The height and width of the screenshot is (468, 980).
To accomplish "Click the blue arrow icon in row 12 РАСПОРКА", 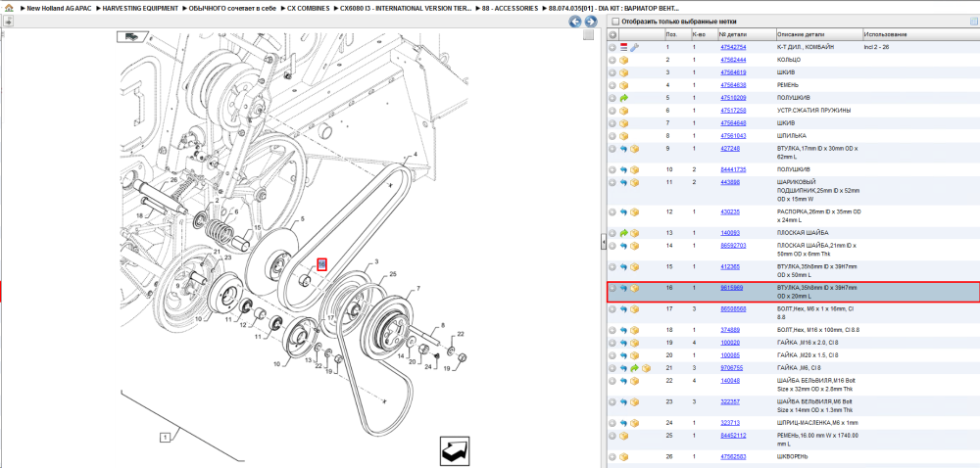I will pyautogui.click(x=623, y=212).
